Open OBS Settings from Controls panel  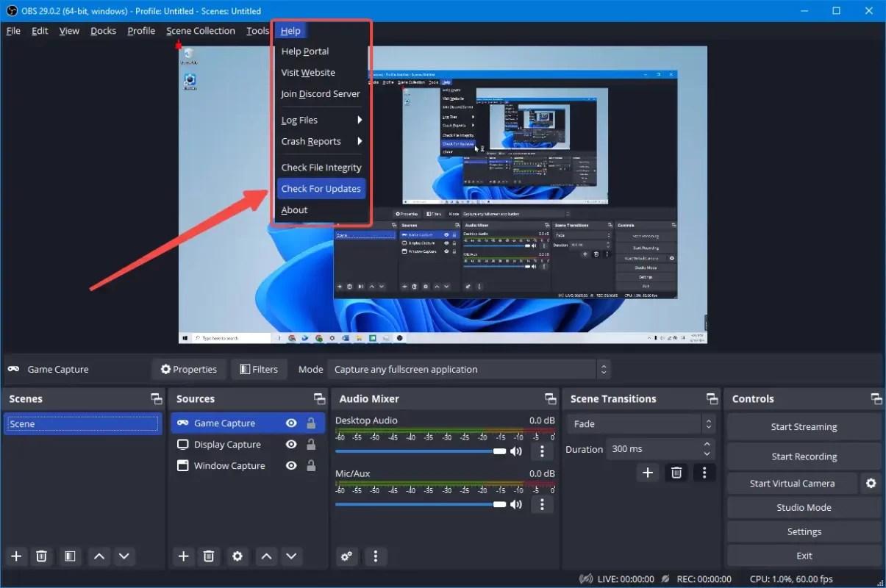point(804,531)
